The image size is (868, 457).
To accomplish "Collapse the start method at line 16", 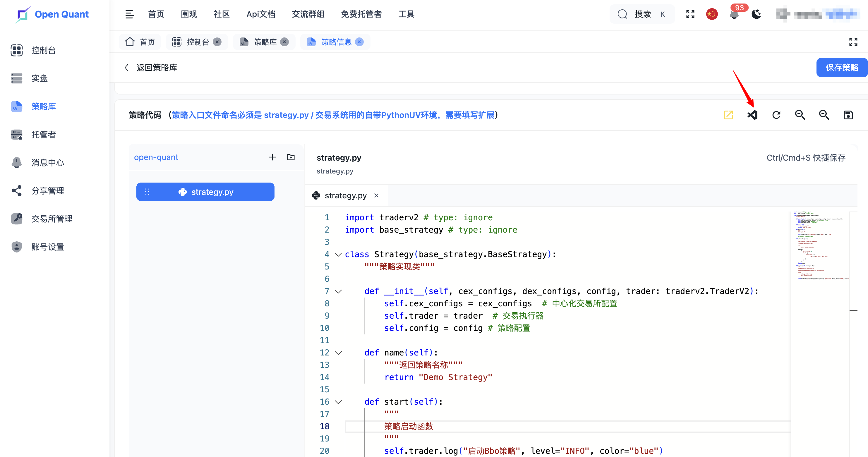I will [x=338, y=402].
